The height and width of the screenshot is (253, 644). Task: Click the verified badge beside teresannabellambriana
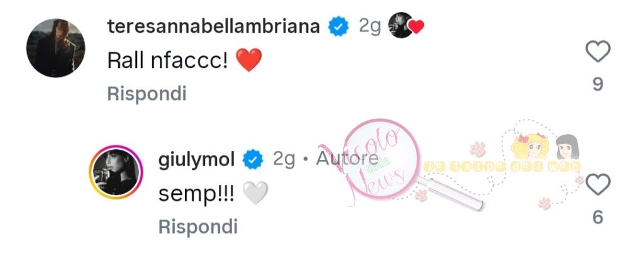338,27
